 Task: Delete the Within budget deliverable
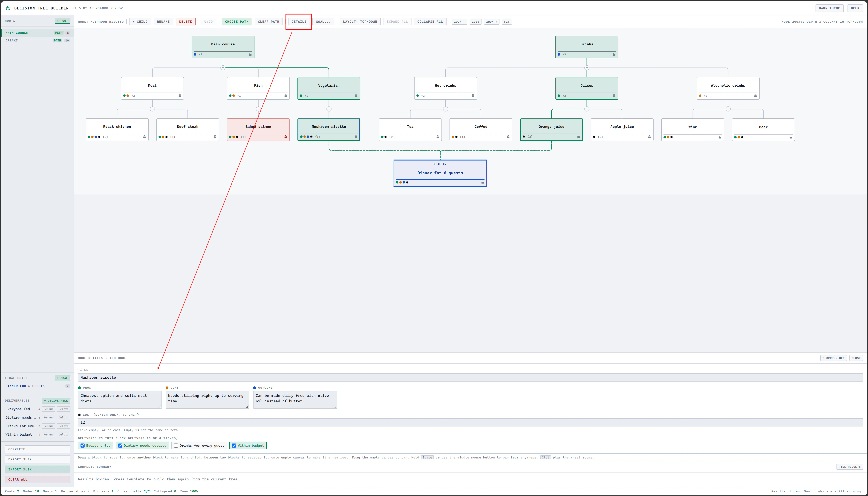pyautogui.click(x=63, y=435)
